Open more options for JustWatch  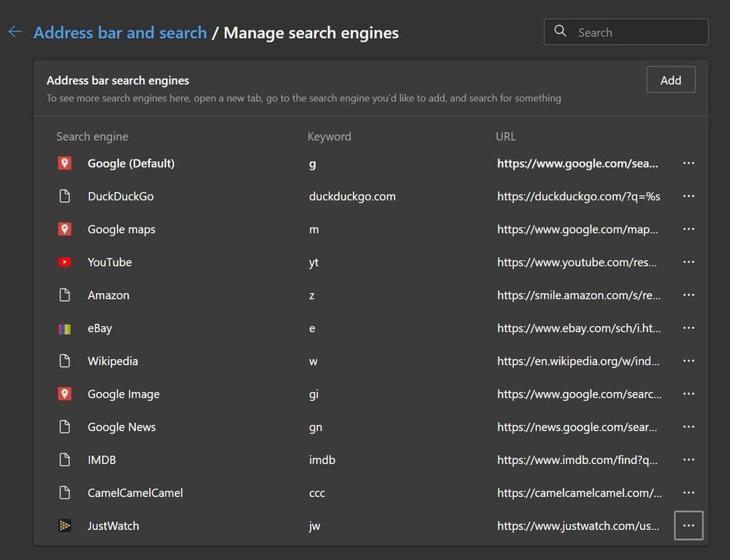688,526
